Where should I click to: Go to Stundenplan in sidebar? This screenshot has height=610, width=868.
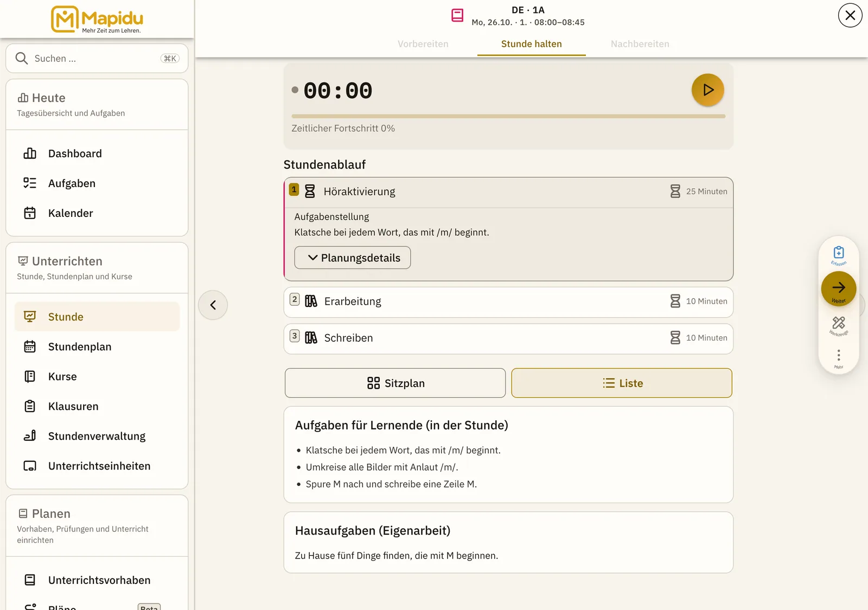[x=97, y=346]
